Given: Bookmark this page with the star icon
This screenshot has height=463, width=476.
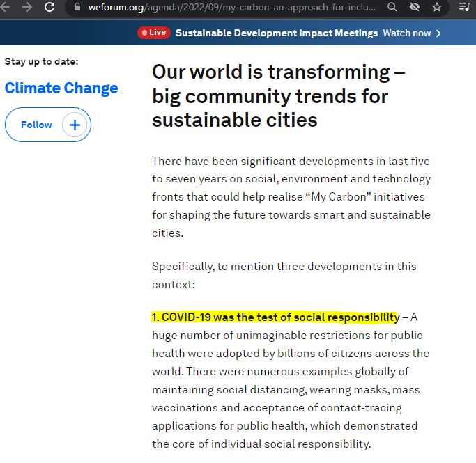Looking at the screenshot, I should (x=437, y=7).
